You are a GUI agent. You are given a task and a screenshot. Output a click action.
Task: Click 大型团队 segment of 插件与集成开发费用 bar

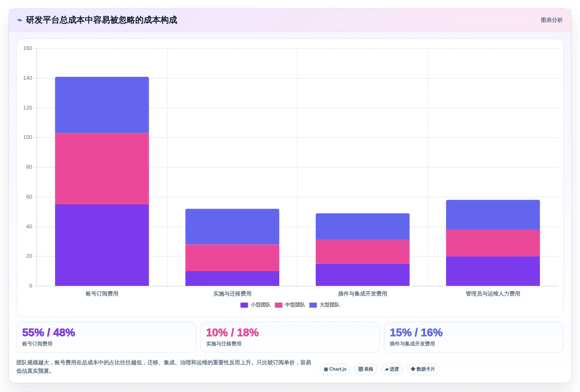[x=362, y=227]
